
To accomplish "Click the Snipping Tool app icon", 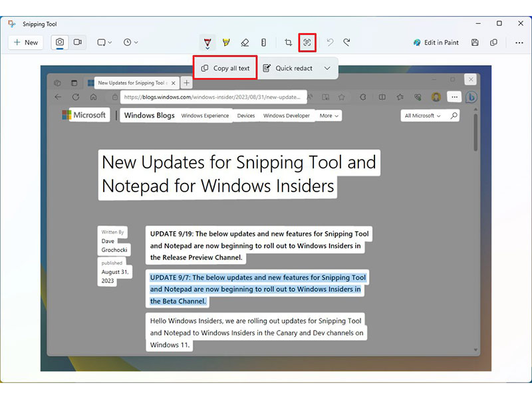I will [12, 24].
